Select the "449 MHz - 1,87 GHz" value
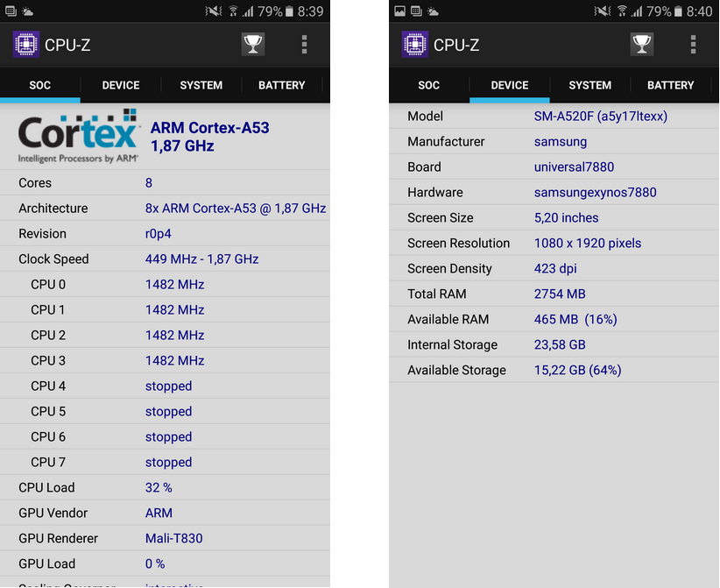Screen dimensions: 720x588 coord(202,259)
